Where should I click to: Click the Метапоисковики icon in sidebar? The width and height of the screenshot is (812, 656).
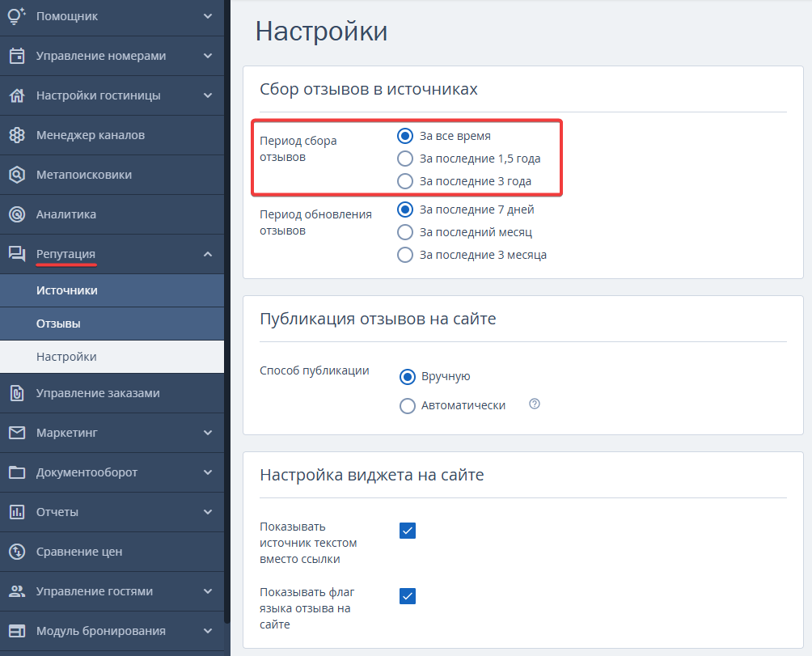point(17,175)
